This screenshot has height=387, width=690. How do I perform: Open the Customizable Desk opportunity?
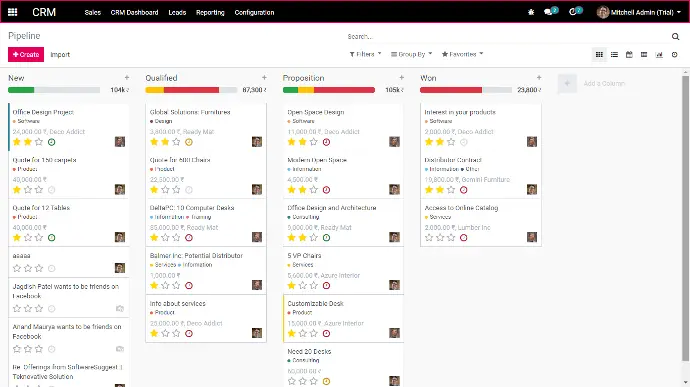click(x=315, y=303)
